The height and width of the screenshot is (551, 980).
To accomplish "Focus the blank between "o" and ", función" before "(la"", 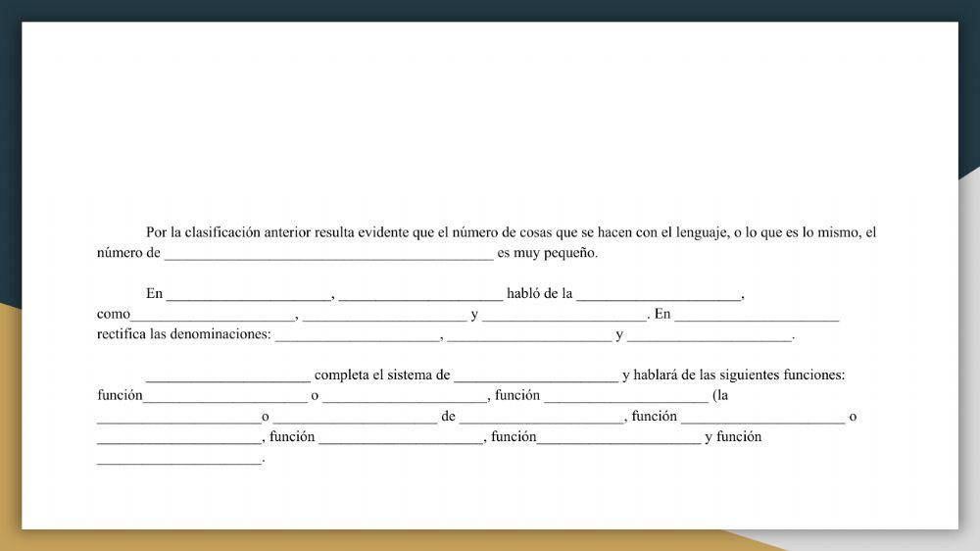I will pos(405,396).
